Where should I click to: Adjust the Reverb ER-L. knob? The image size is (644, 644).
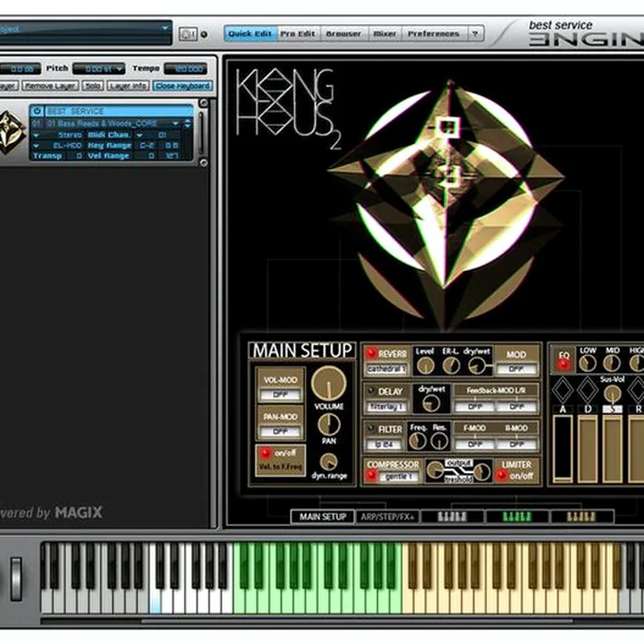[x=451, y=365]
